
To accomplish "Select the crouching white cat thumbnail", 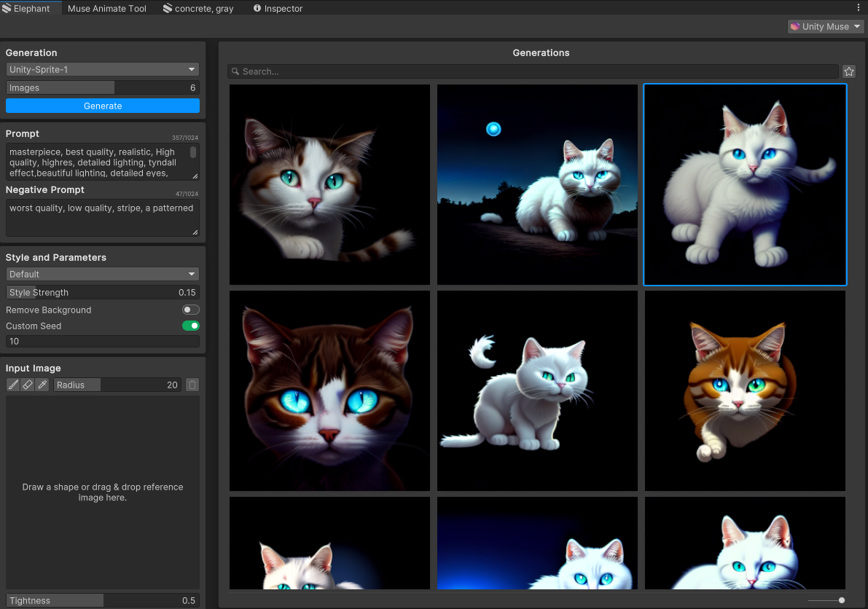I will [537, 390].
